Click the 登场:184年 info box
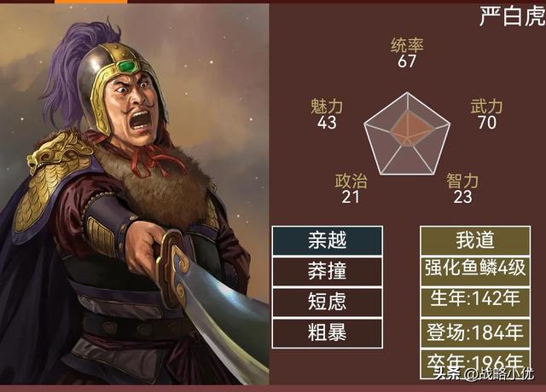 475,333
